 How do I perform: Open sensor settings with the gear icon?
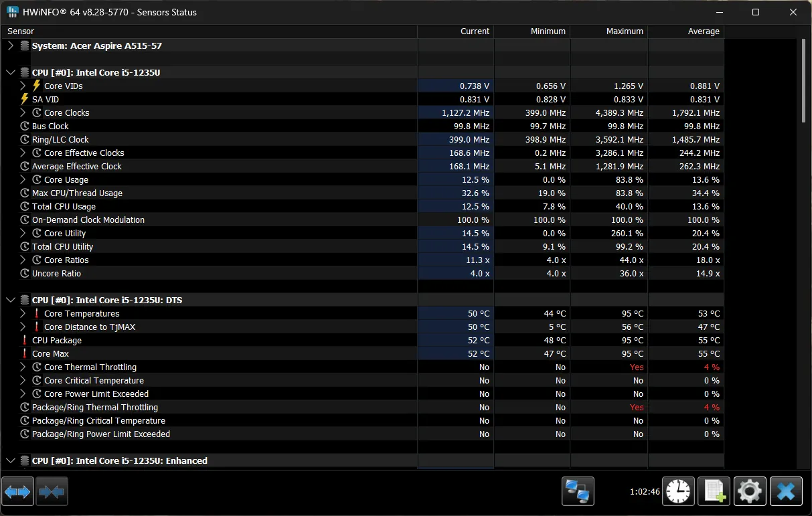[x=750, y=492]
